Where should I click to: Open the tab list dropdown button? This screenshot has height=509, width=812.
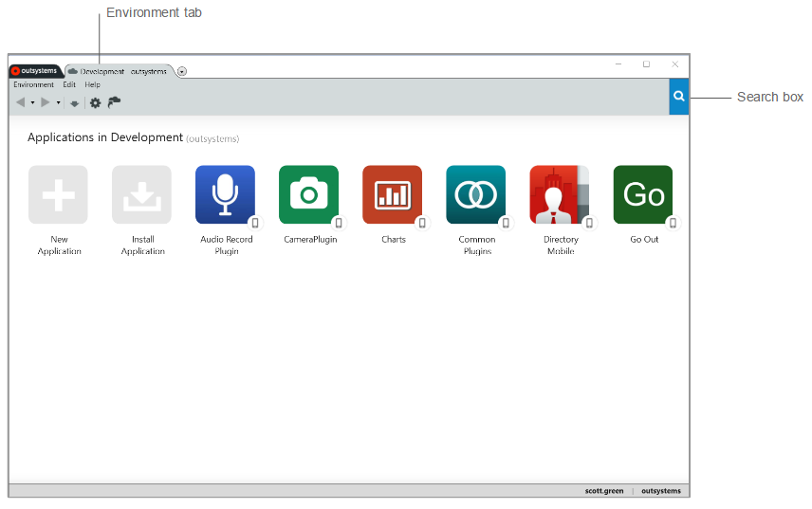click(x=182, y=71)
